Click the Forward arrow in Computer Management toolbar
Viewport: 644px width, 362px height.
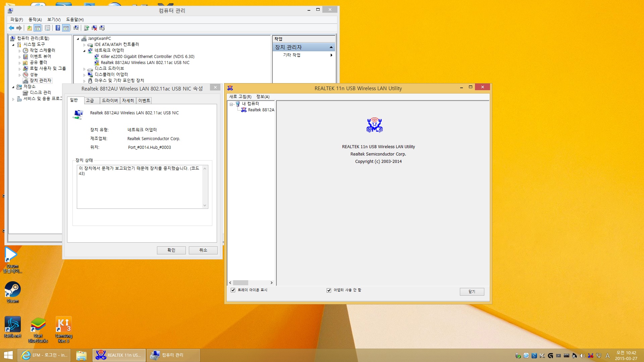point(19,28)
